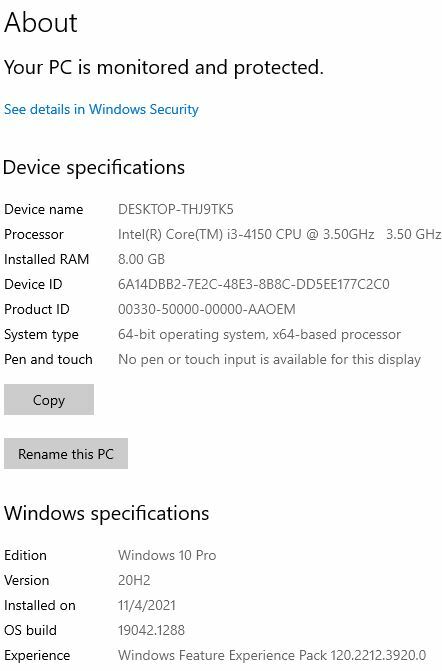Select the Processor value Intel Core i3-4150
This screenshot has height=671, width=442.
279,234
